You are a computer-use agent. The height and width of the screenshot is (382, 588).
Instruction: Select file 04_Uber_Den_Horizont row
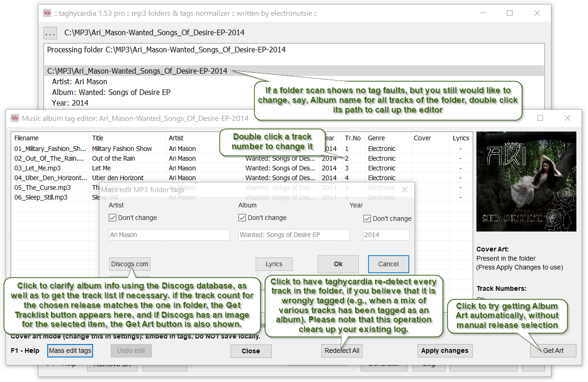click(x=50, y=178)
